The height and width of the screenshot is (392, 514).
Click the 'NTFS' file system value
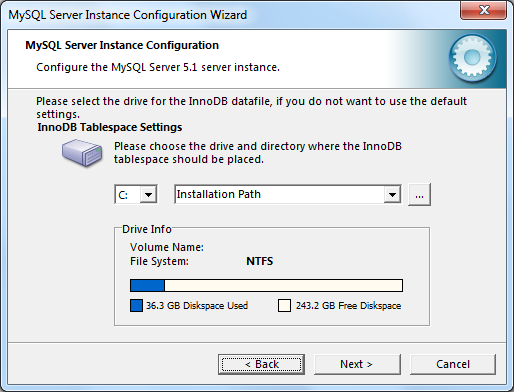pos(260,261)
